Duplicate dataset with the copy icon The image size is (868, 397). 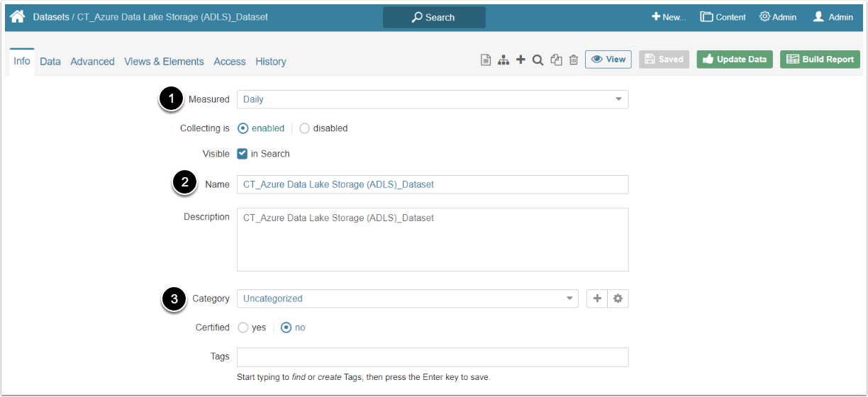click(556, 60)
